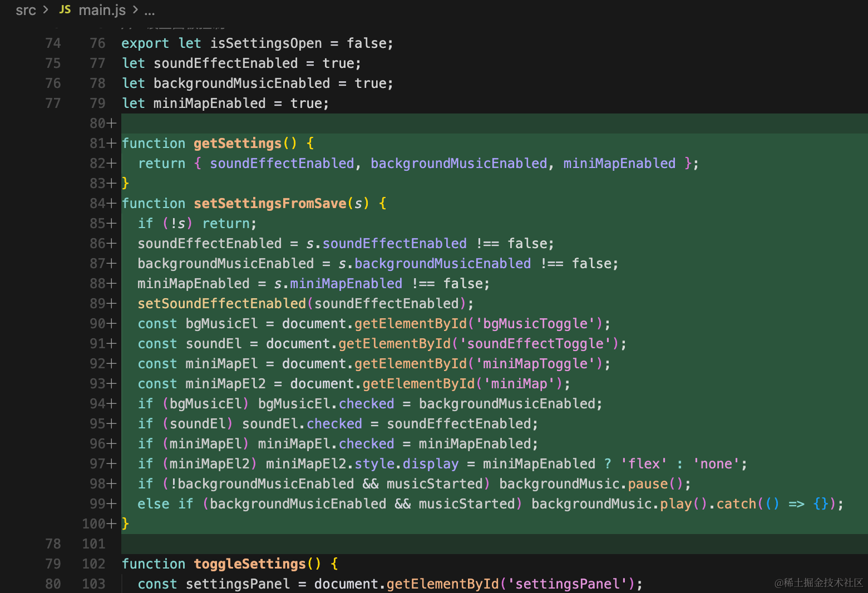Image resolution: width=868 pixels, height=593 pixels.
Task: Click the 'src' breadcrumb segment
Action: (26, 10)
